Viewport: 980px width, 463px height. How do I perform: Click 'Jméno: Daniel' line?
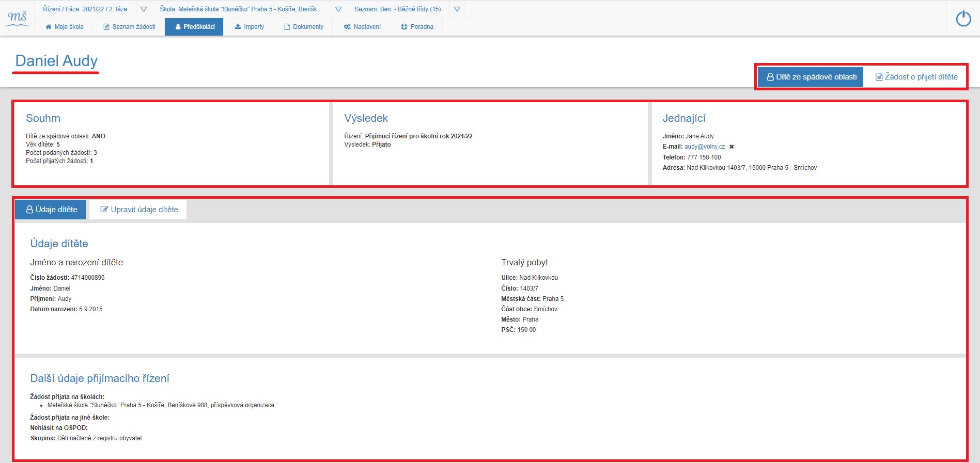[x=50, y=289]
